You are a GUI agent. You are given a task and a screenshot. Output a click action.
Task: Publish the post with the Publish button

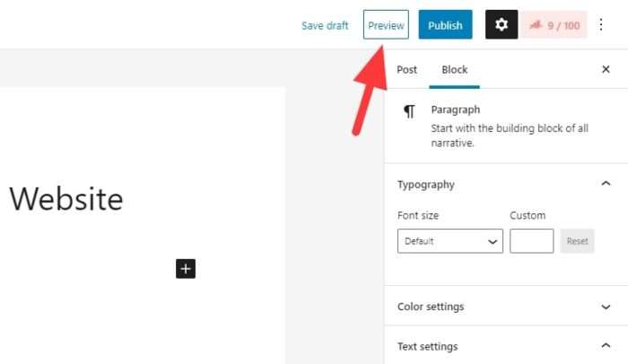pyautogui.click(x=445, y=25)
